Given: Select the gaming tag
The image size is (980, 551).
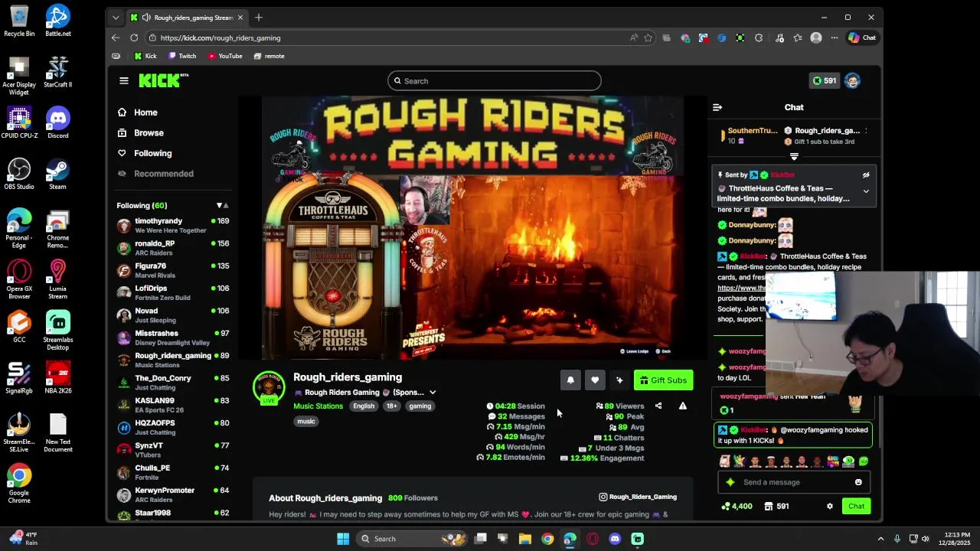Looking at the screenshot, I should click(420, 406).
